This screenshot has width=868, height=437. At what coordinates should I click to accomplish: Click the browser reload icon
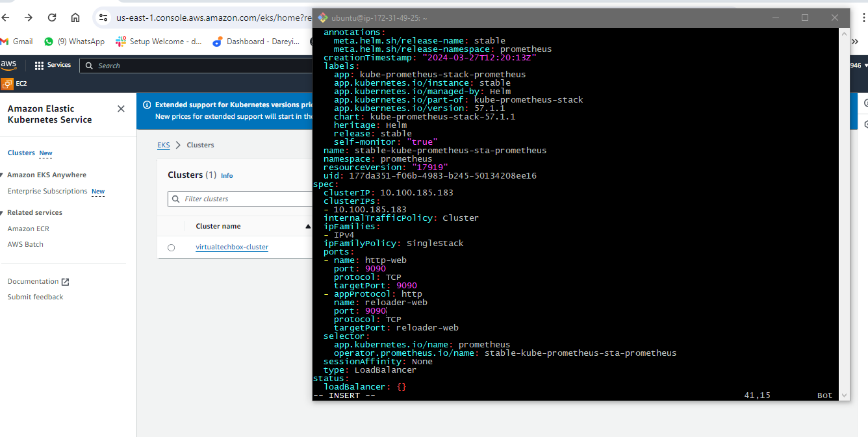tap(52, 18)
